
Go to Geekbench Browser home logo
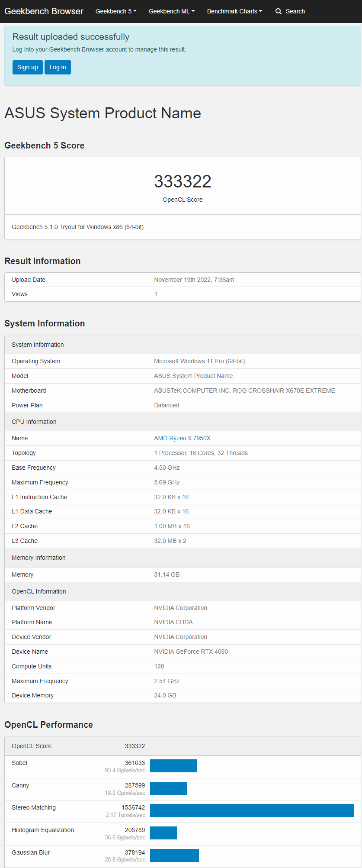(x=44, y=11)
